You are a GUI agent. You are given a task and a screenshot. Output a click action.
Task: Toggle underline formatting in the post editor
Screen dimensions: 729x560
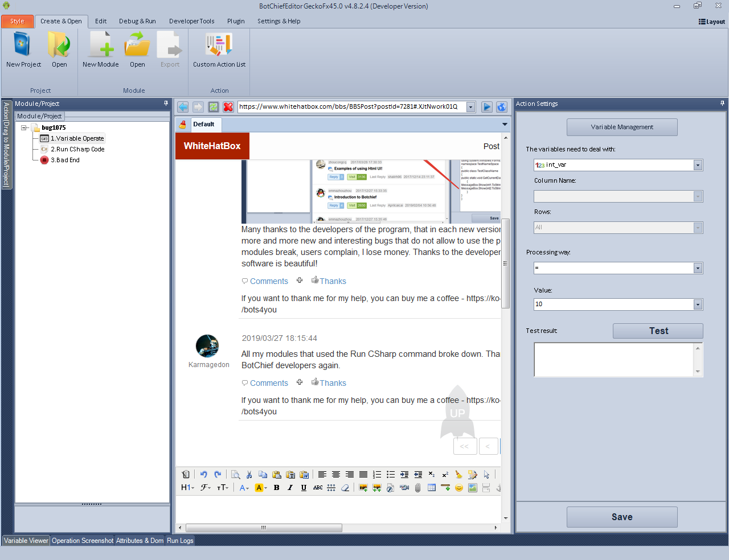tap(304, 488)
